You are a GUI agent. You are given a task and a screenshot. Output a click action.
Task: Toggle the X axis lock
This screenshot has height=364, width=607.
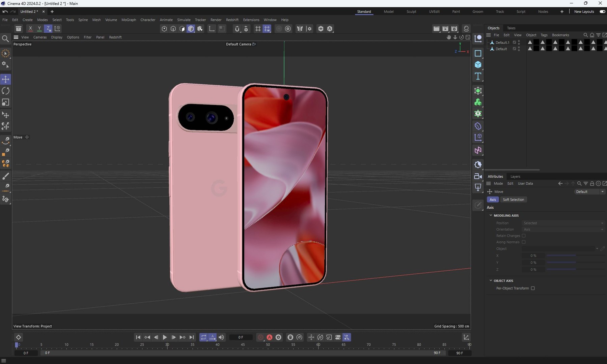point(30,29)
